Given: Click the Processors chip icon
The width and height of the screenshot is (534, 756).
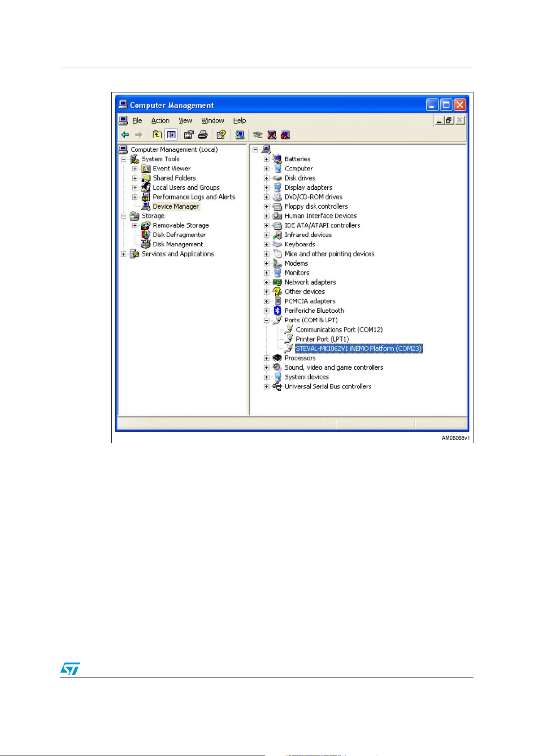Looking at the screenshot, I should [277, 358].
